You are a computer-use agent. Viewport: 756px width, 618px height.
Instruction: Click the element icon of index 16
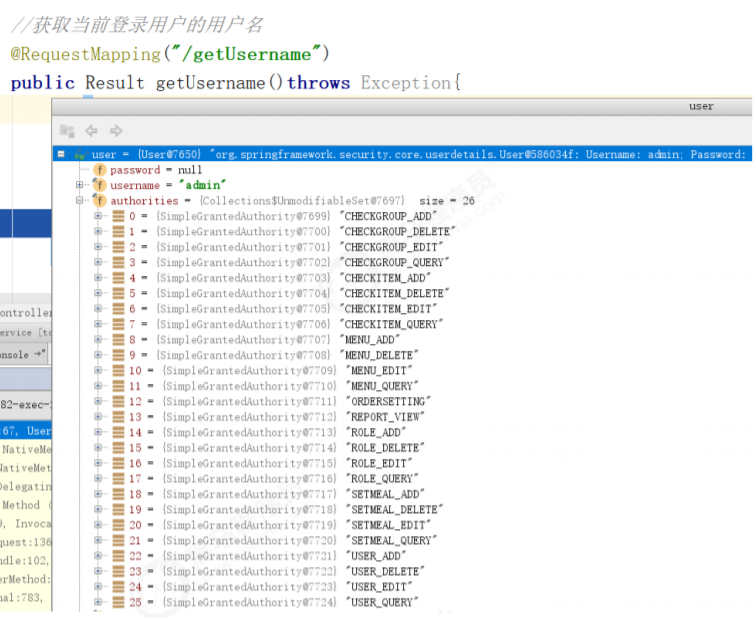(x=119, y=463)
